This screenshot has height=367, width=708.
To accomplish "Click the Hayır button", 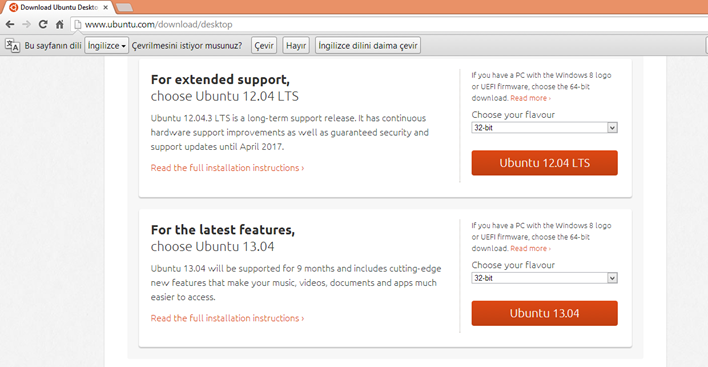I will pos(296,45).
